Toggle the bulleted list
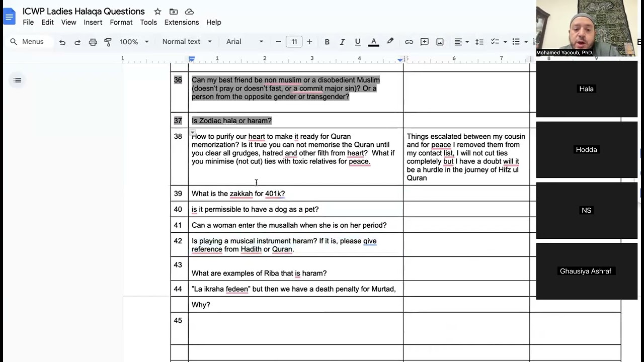Viewport: 644px width, 362px height. click(x=516, y=42)
